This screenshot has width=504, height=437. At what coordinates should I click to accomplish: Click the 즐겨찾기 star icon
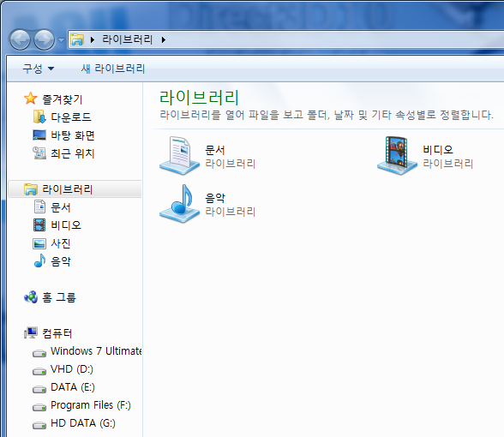[x=31, y=99]
